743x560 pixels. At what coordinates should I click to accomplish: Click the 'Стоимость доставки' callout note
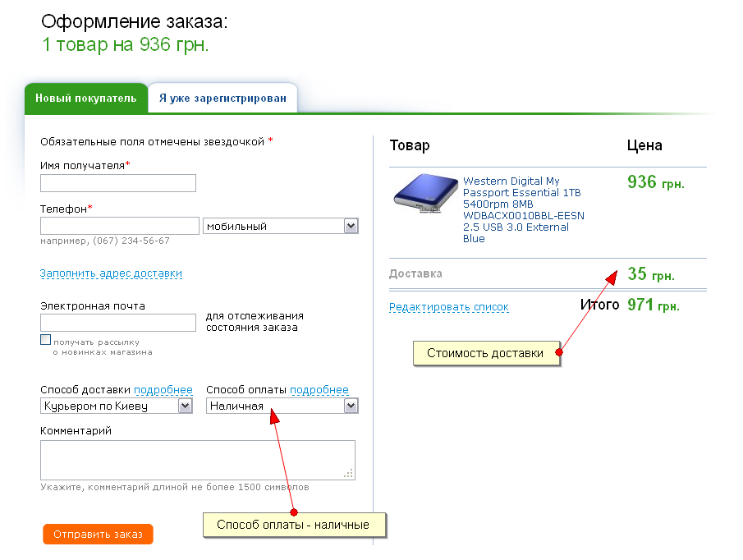tap(485, 354)
